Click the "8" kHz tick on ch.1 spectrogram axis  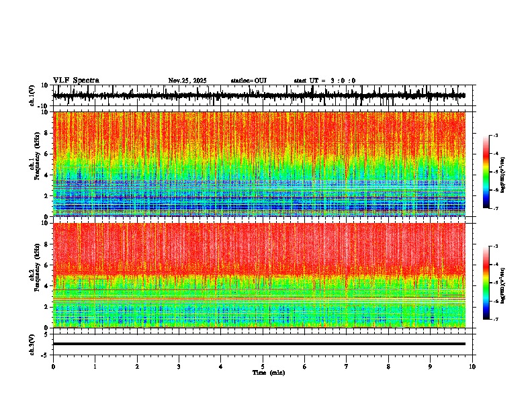(x=46, y=133)
